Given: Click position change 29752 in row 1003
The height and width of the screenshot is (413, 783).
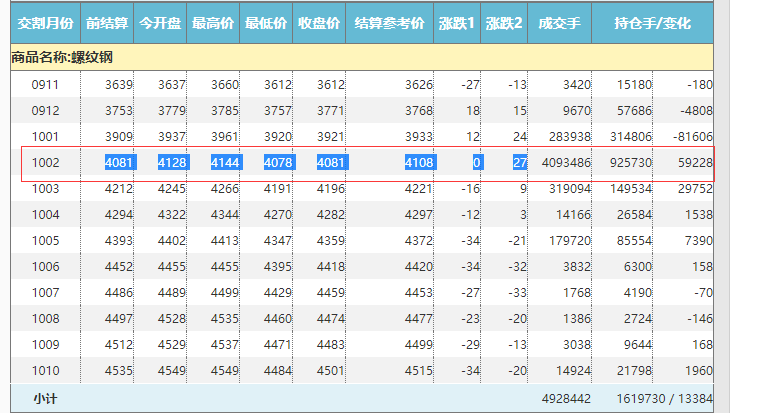Looking at the screenshot, I should 695,189.
